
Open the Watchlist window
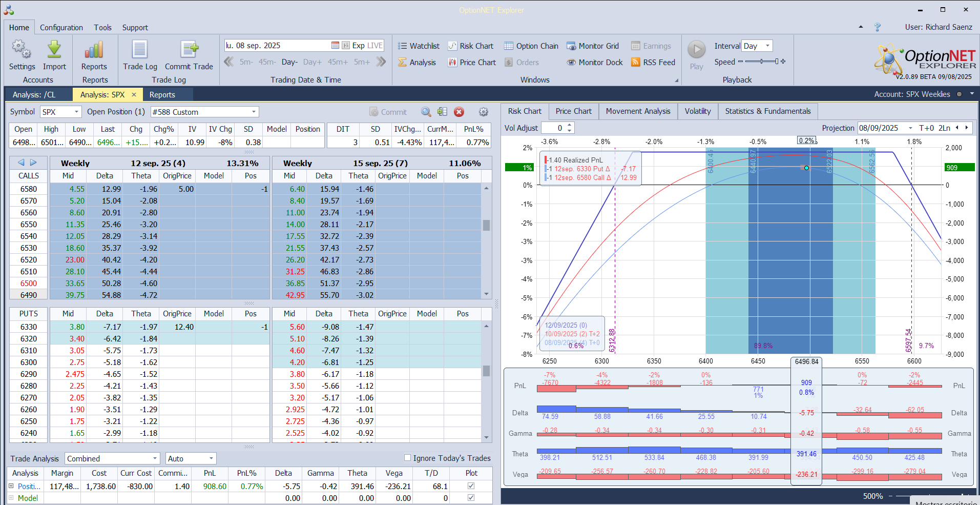[x=419, y=46]
